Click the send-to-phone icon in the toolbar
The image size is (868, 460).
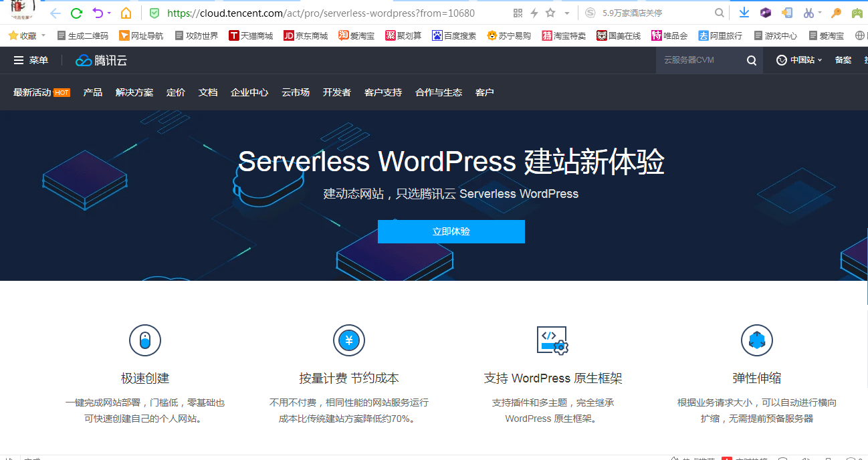[787, 12]
